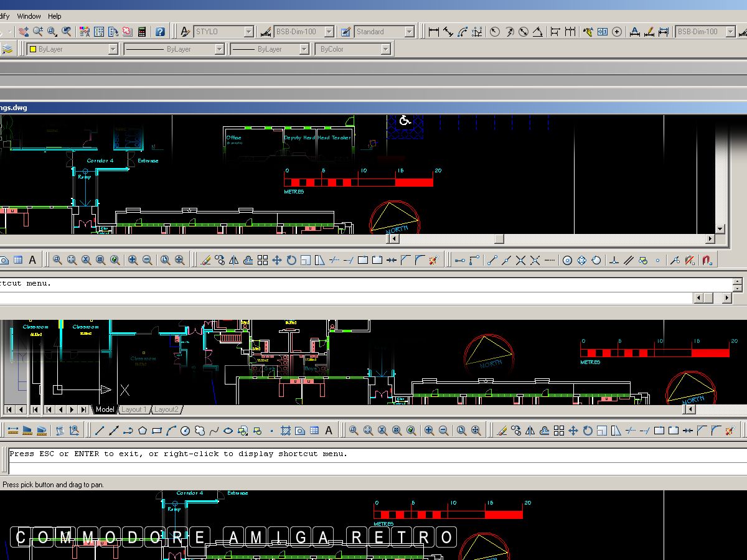Click the Pan Realtime hand icon
The image size is (747, 560).
click(x=23, y=32)
